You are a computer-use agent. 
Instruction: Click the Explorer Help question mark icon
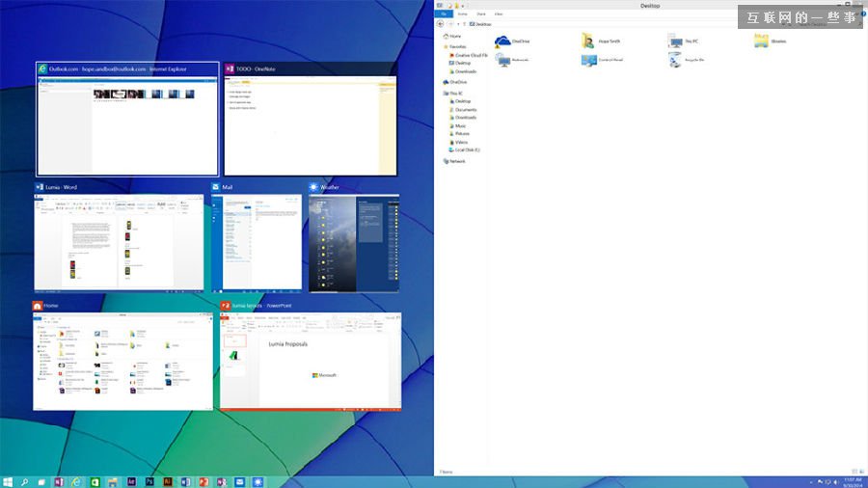(863, 14)
